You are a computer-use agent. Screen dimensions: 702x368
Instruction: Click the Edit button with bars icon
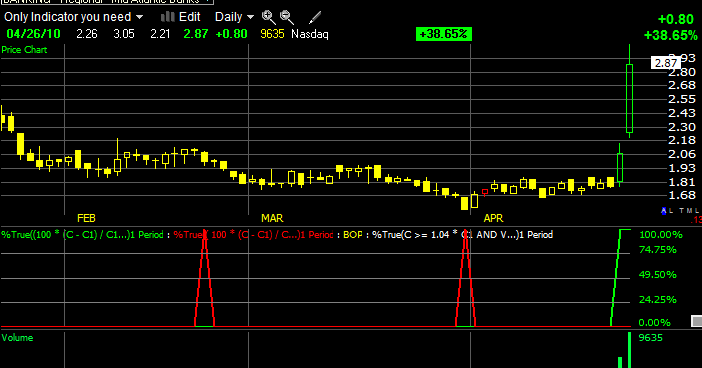point(180,17)
